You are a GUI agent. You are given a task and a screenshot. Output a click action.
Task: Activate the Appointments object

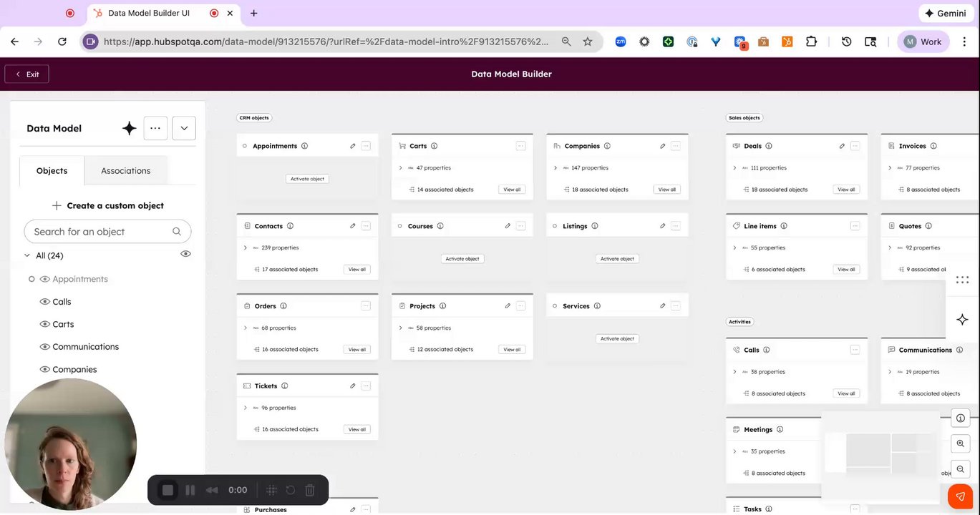click(308, 179)
